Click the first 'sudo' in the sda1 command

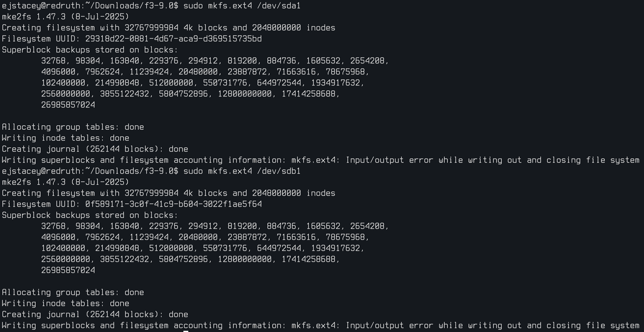click(193, 6)
